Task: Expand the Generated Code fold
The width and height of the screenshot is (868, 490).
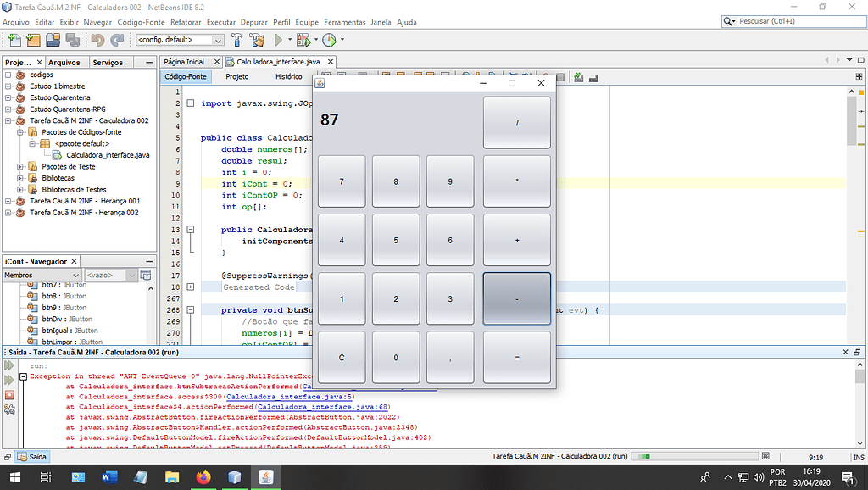Action: pyautogui.click(x=191, y=287)
